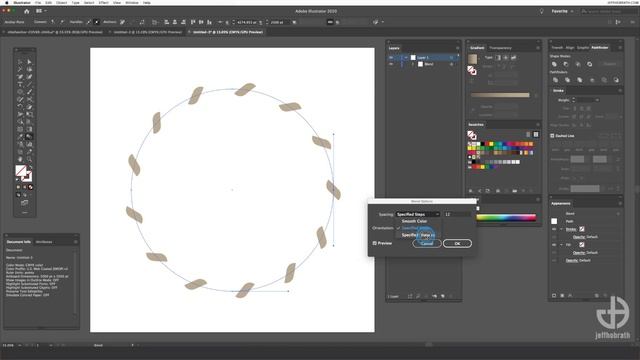Click Exclude in Shape Modes
The height and width of the screenshot is (360, 640).
[x=589, y=64]
